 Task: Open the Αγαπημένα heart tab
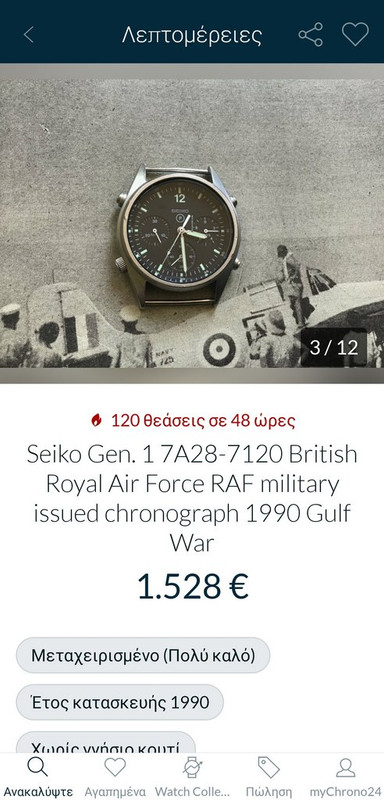point(115,777)
